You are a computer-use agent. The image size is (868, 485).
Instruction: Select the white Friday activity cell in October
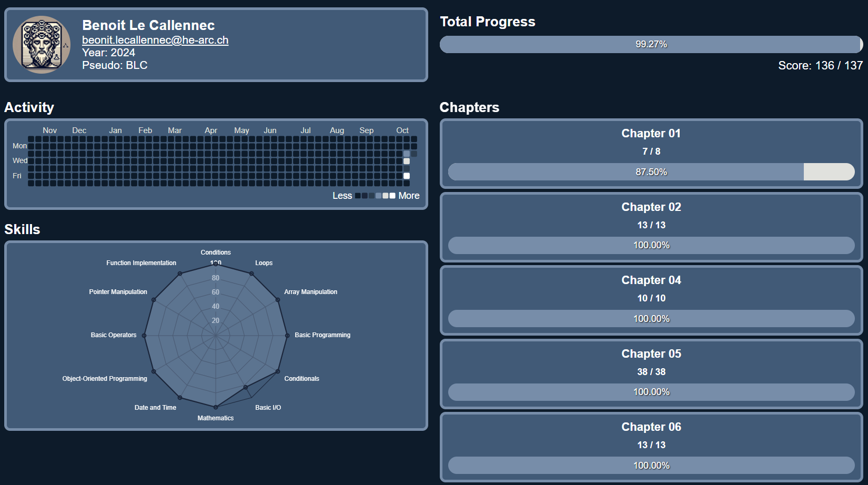tap(407, 176)
